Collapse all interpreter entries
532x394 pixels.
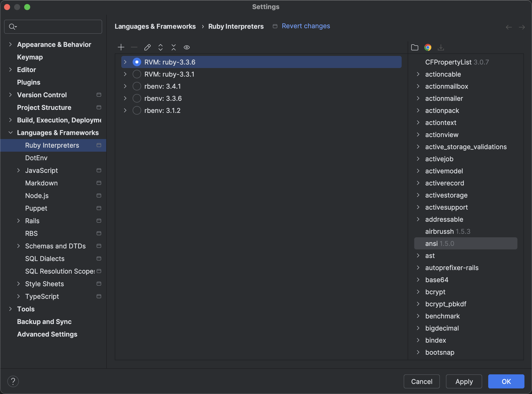click(174, 47)
